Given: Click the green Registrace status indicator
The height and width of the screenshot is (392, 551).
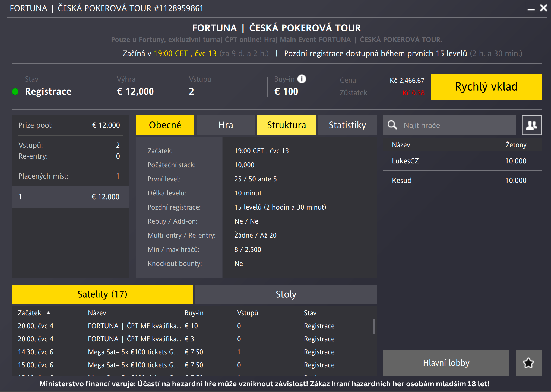Looking at the screenshot, I should point(15,92).
